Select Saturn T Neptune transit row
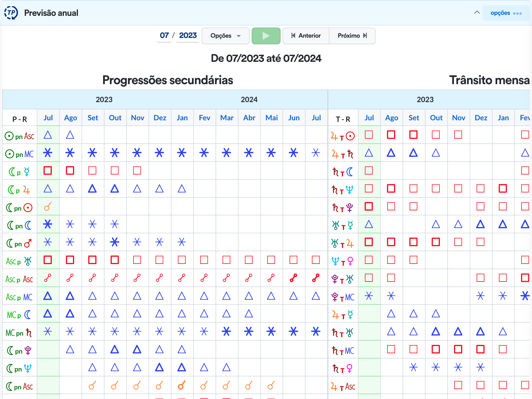532x399 pixels. pos(343,190)
